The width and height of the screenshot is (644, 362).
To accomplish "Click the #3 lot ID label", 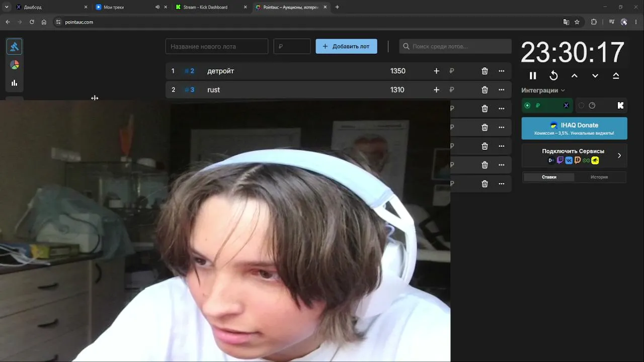I will (x=189, y=89).
